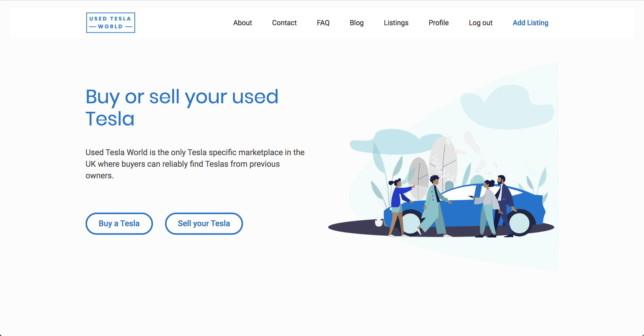
Task: Click the Used Tesla World logo
Action: 111,22
